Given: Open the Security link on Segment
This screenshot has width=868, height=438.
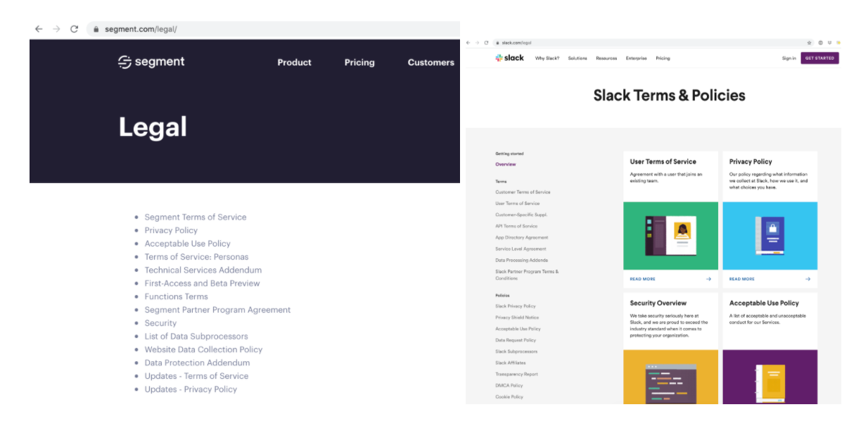Looking at the screenshot, I should (160, 323).
